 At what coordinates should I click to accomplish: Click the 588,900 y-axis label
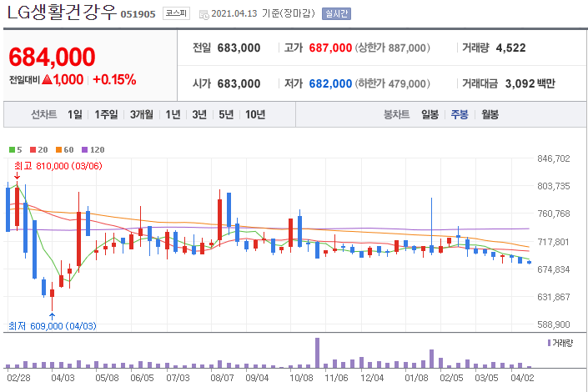click(554, 324)
